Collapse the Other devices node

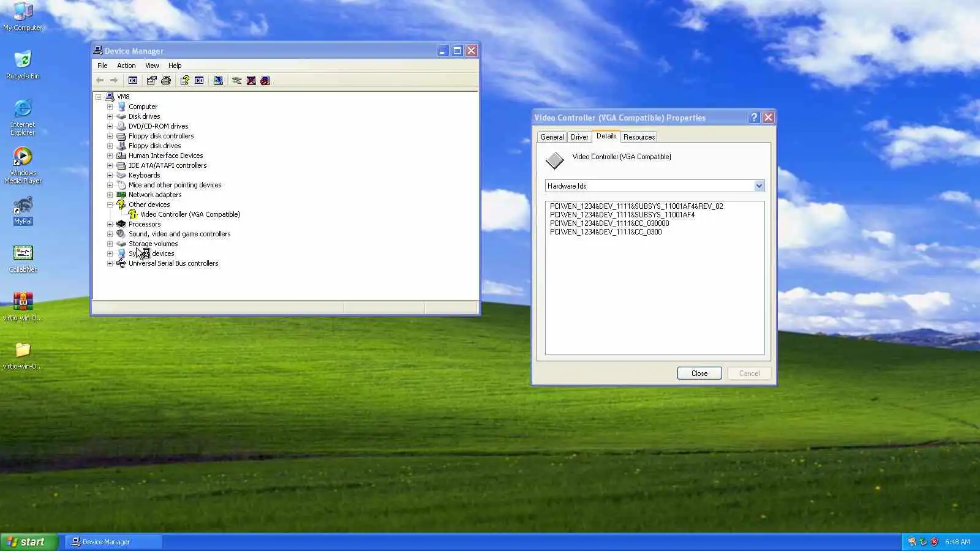[110, 204]
